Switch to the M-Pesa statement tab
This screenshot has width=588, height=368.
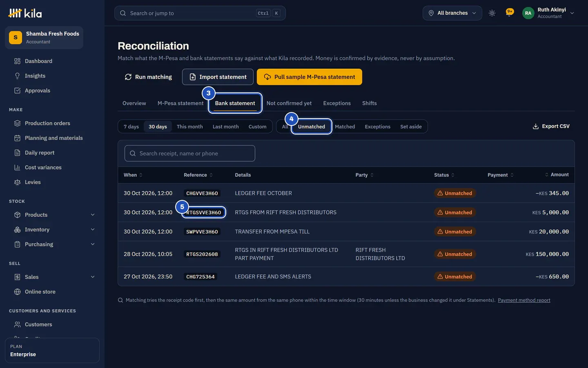180,103
